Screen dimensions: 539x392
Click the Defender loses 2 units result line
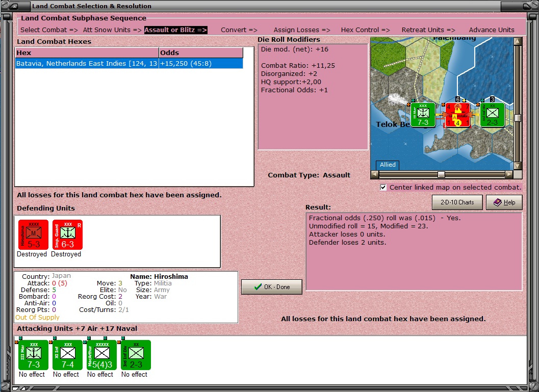pyautogui.click(x=348, y=243)
